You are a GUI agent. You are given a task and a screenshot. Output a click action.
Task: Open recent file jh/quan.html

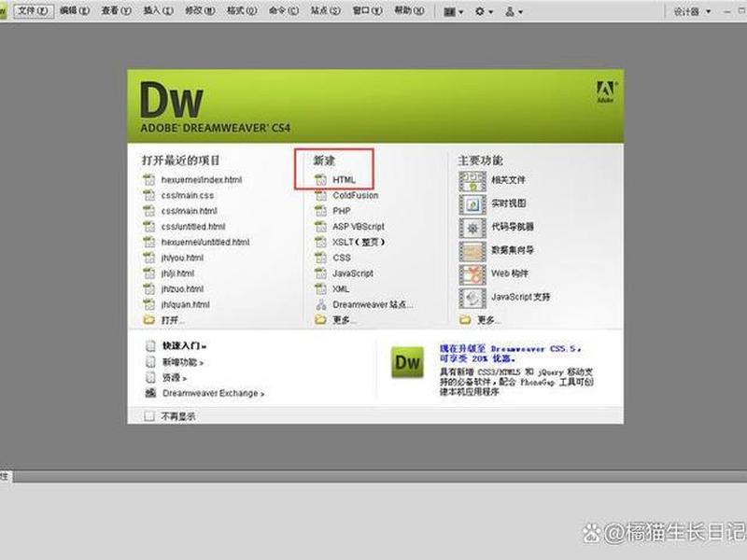pos(185,304)
